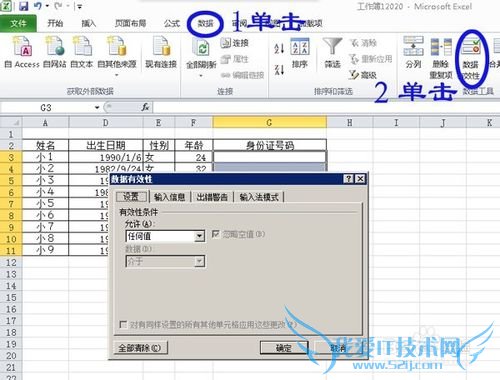The height and width of the screenshot is (380, 500).
Task: Click the 连接 button in connections group
Action: 235,43
